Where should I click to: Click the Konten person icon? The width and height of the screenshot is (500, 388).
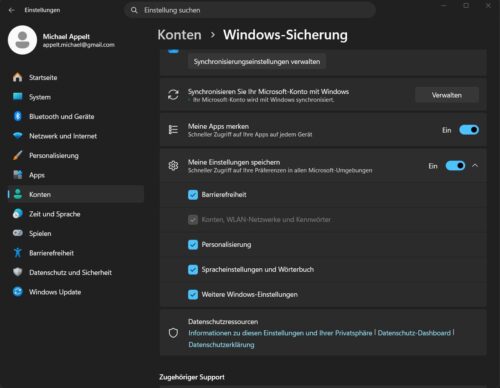18,194
